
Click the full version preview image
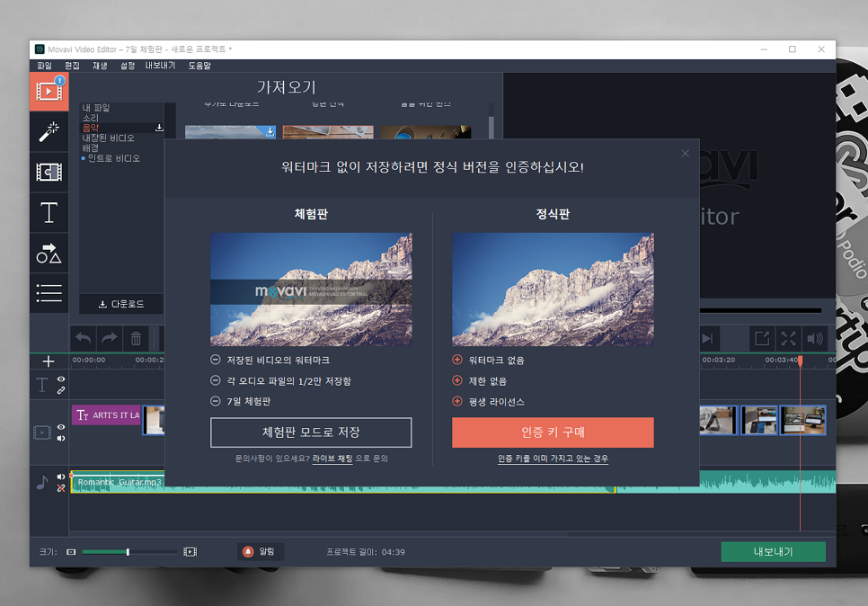point(553,290)
